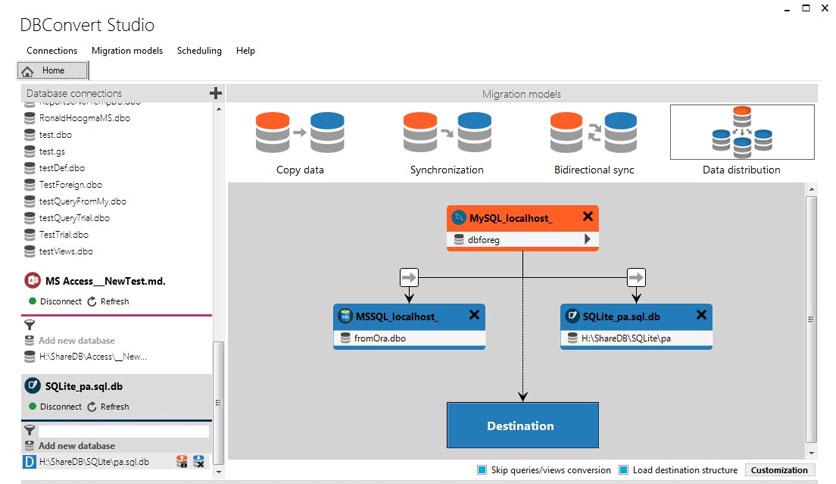This screenshot has width=836, height=484.
Task: Click the arrow connector icon above SQLite_pa.sql.db node
Action: pos(636,277)
